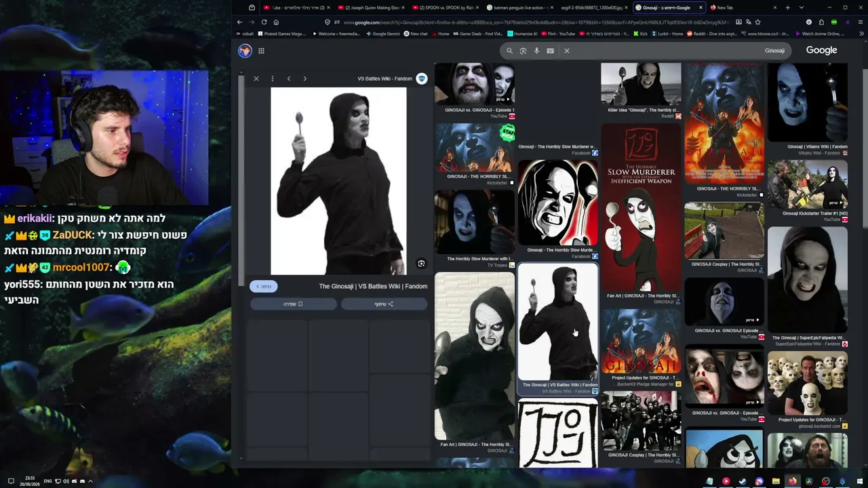Viewport: 868px width, 488px height.
Task: Click the address bar URL
Action: 536,22
